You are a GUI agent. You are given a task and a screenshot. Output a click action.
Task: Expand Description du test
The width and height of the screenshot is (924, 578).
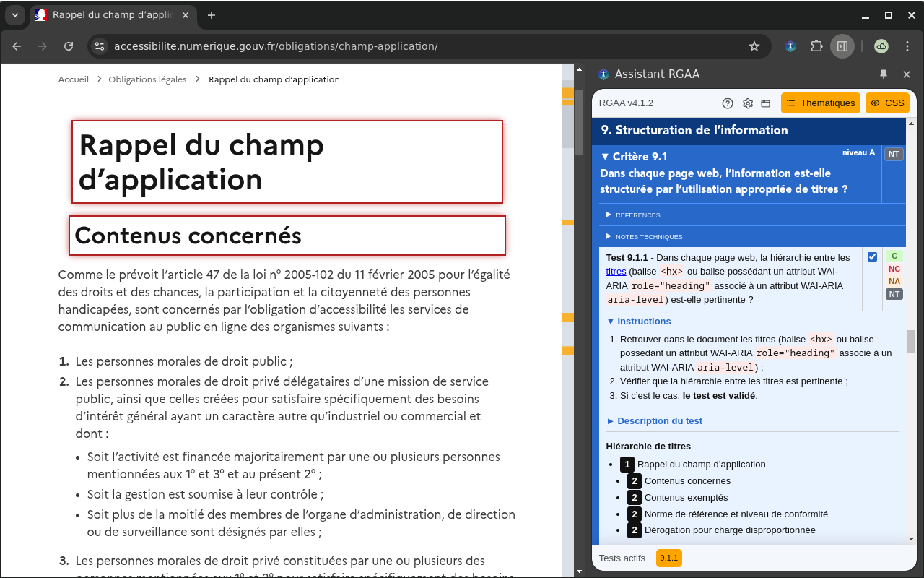tap(654, 421)
